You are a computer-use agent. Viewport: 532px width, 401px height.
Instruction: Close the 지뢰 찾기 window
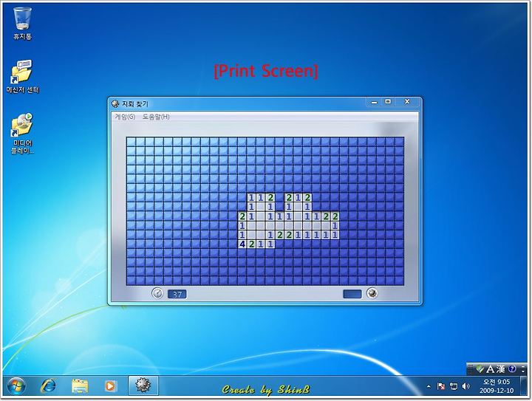407,102
